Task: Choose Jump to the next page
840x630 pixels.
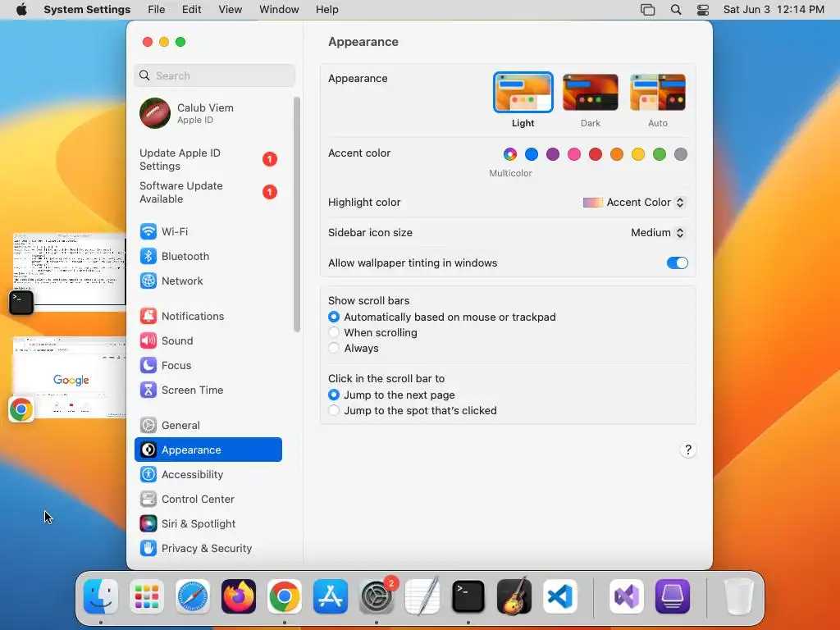Action: [334, 395]
